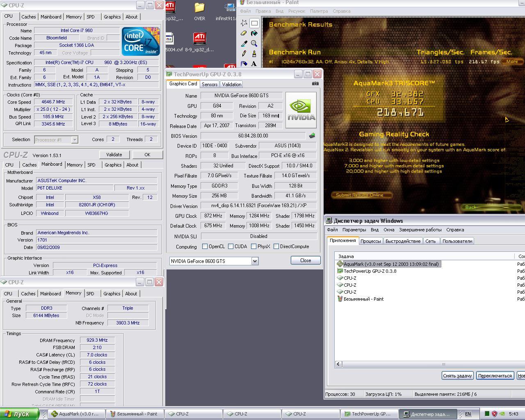Screen dimensions: 525x420
Task: Open the Параметры menu in Task Manager
Action: coord(354,230)
